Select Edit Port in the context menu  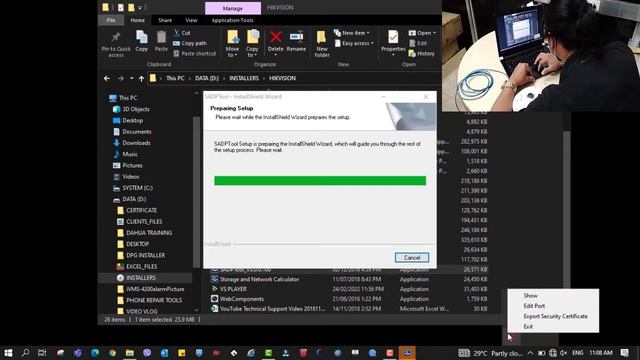[x=534, y=306]
